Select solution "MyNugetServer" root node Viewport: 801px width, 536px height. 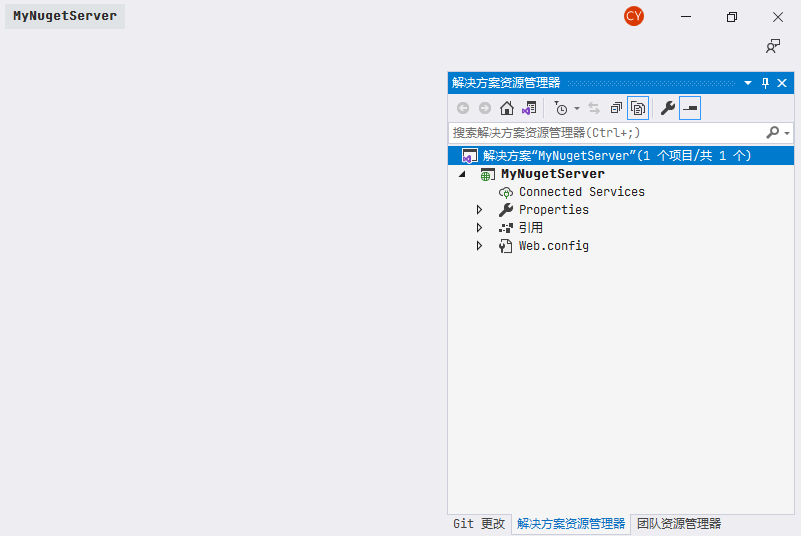[x=621, y=155]
